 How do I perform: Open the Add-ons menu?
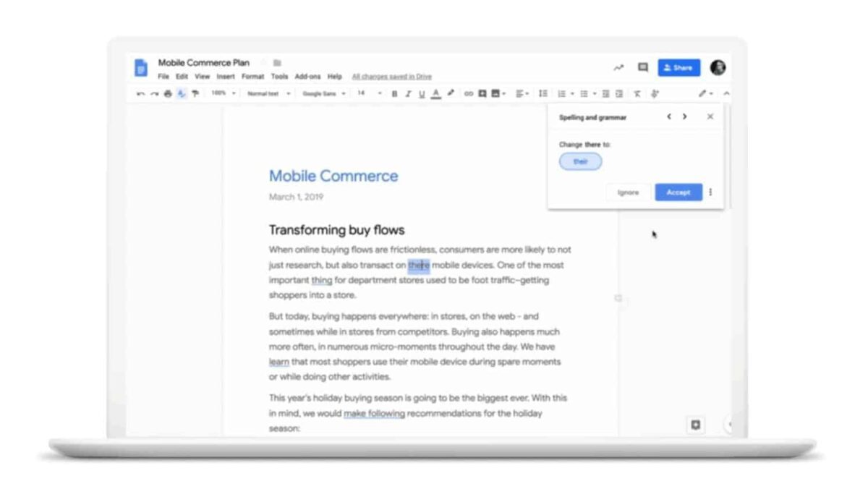click(307, 77)
